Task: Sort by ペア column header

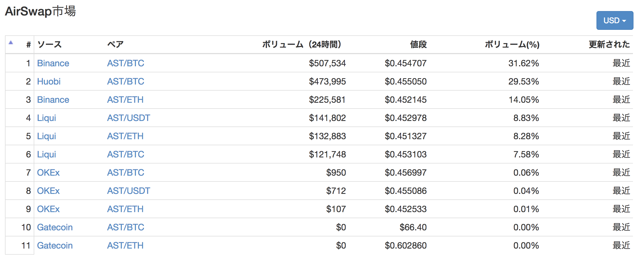Action: tap(116, 44)
